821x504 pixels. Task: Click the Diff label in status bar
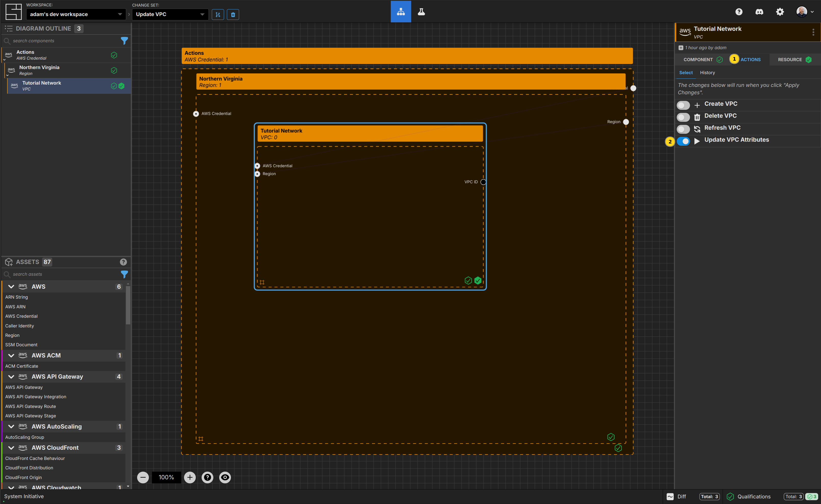click(682, 496)
